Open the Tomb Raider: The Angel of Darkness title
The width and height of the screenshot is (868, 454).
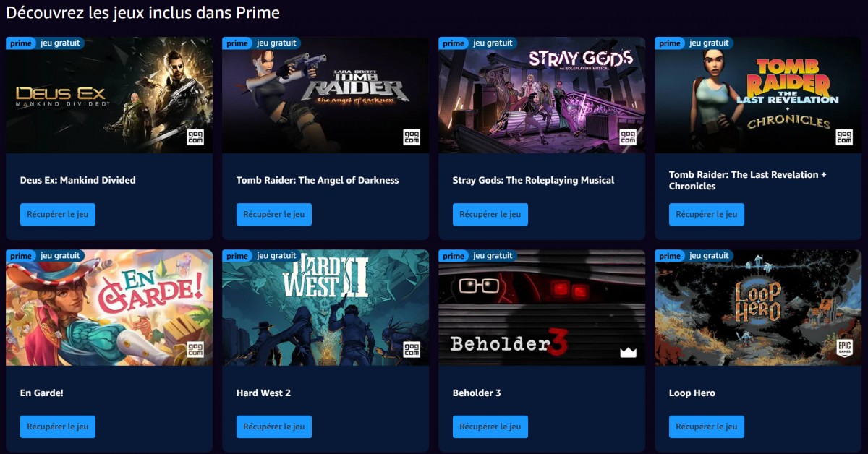(x=318, y=180)
